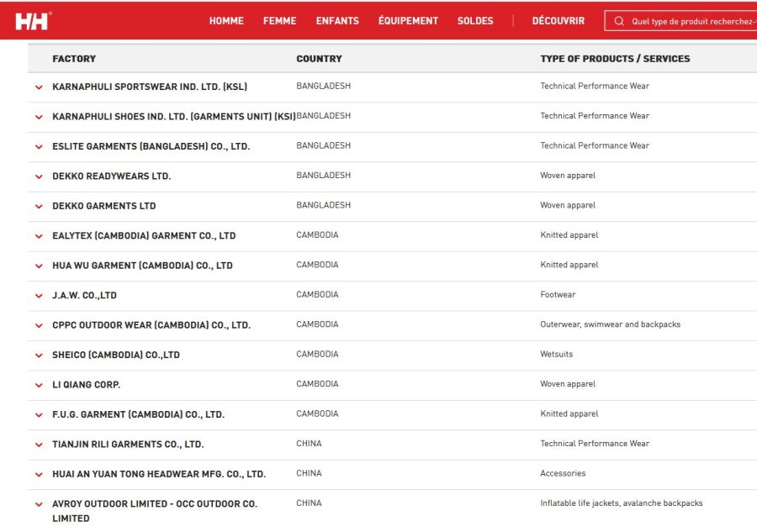Expand Hua Wu Garment (Cambodia) row
Viewport: 757px width, 532px height.
(x=39, y=266)
